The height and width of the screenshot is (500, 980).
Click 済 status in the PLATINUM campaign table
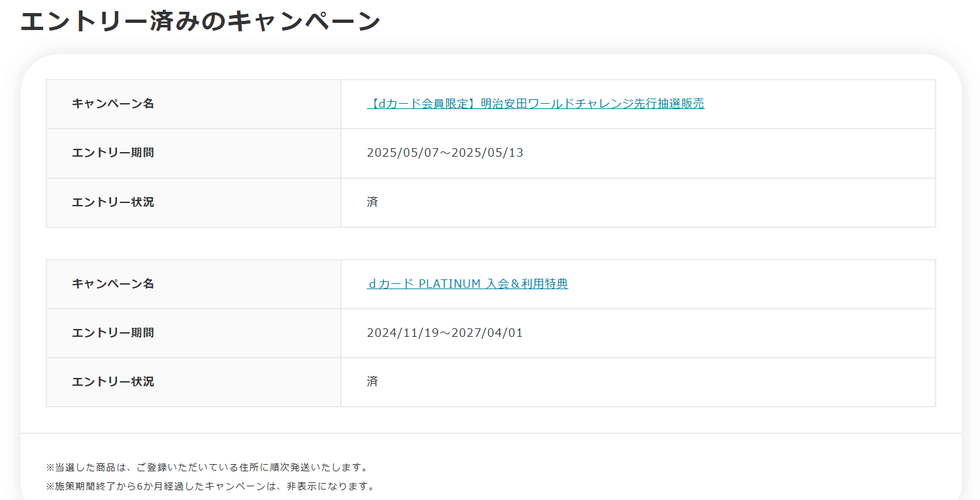pos(372,382)
